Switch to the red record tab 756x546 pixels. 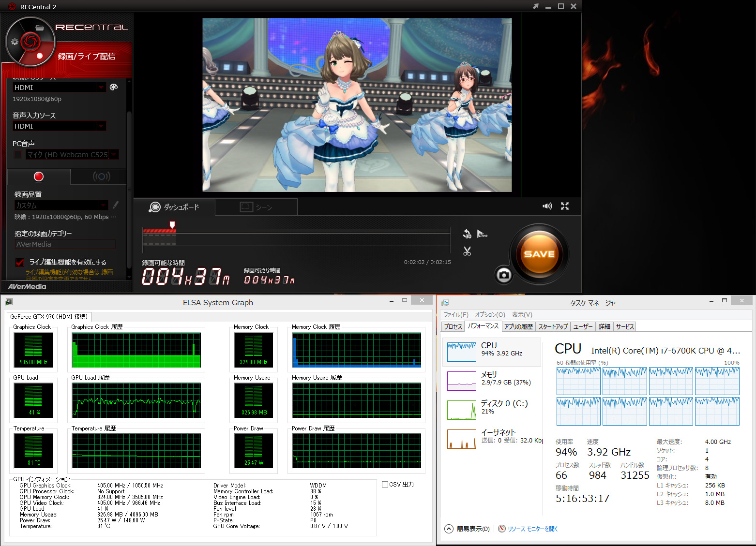pyautogui.click(x=39, y=177)
